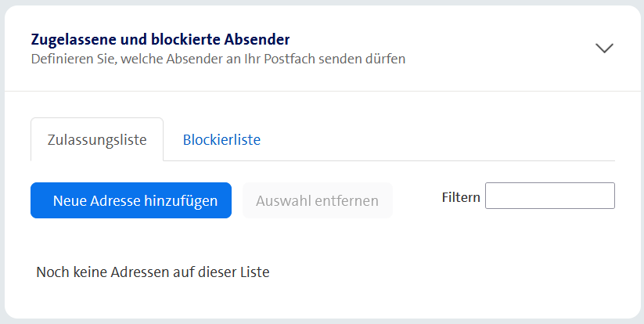Click the heading Zugelassene und blockierte Absender
This screenshot has height=324, width=644.
160,38
